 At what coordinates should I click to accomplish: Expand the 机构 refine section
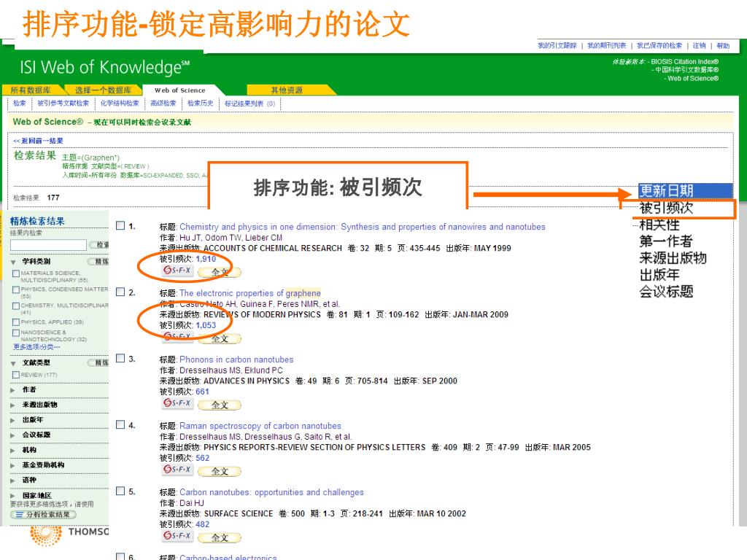13,451
